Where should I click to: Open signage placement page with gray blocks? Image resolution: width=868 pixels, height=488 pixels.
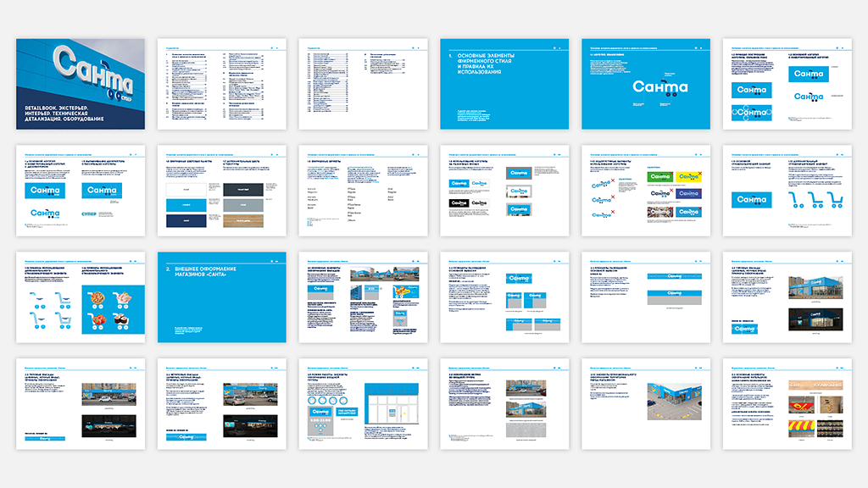504,297
